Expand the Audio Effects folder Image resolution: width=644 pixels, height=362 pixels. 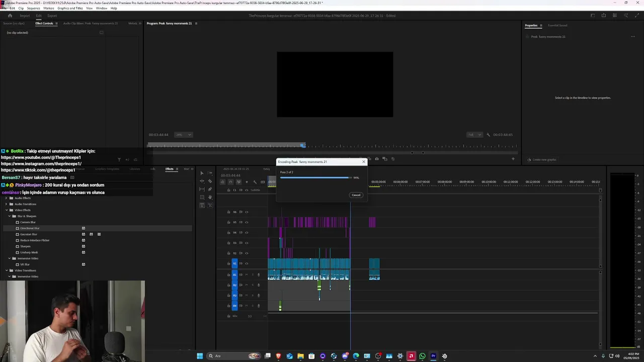6,198
